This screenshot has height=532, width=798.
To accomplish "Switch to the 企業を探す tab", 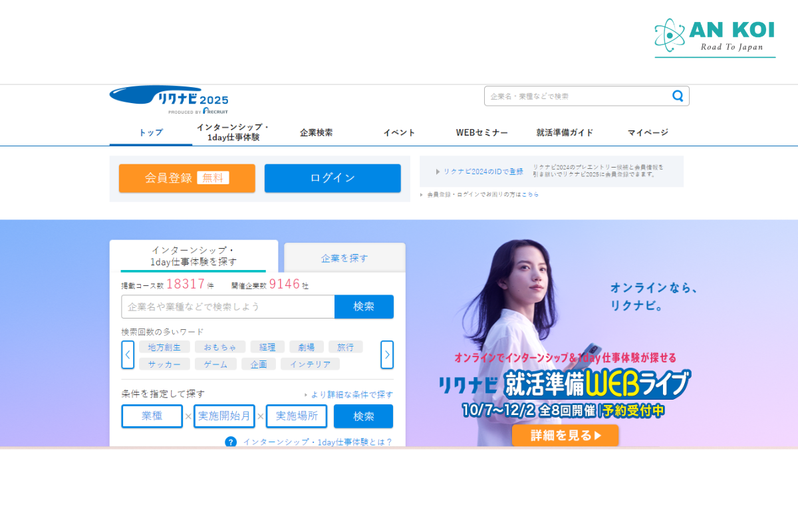I will pos(344,258).
